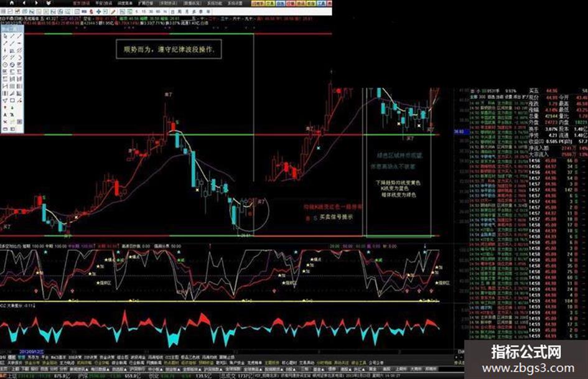Screen dimensions: 588x379
Task: Select the circle drawing tool
Action: 5,65
